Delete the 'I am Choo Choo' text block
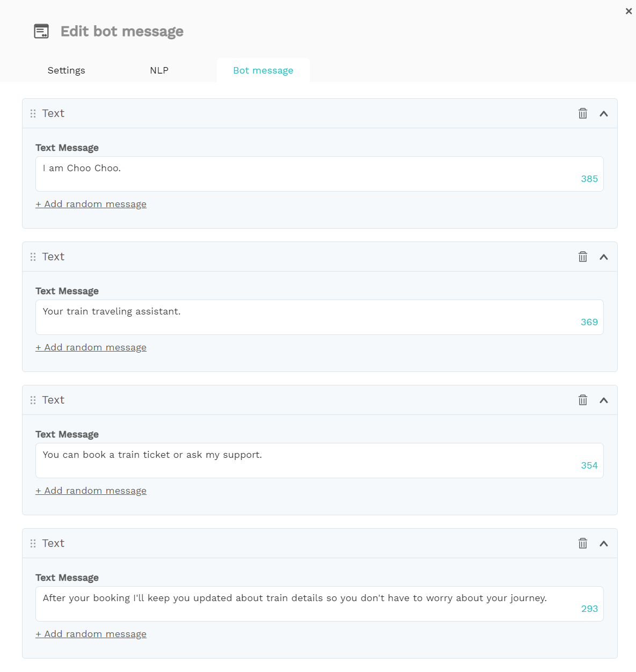The width and height of the screenshot is (636, 672). point(583,113)
